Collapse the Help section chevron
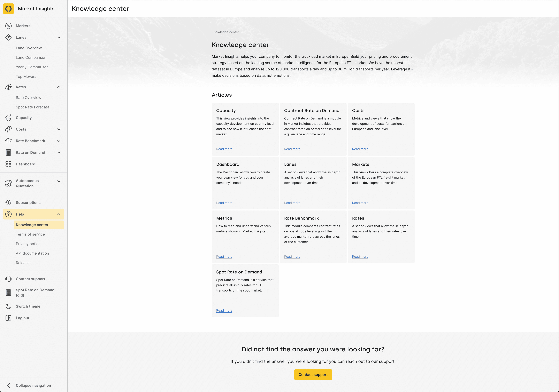Image resolution: width=559 pixels, height=392 pixels. click(x=59, y=214)
